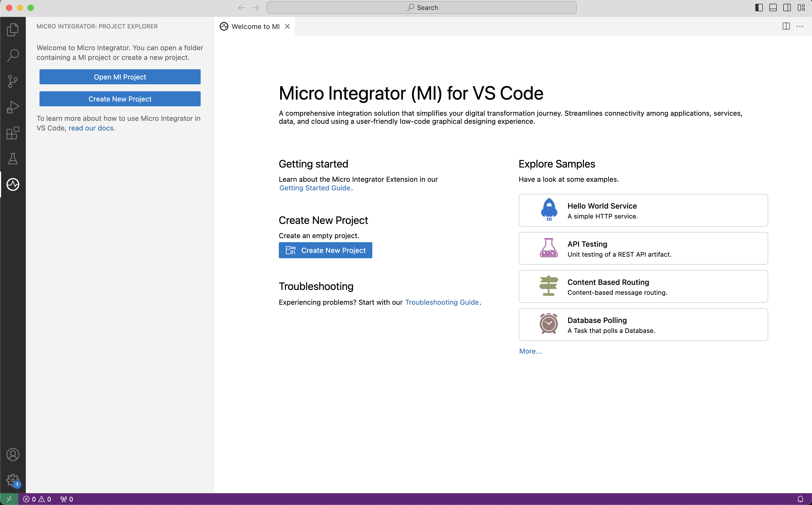The height and width of the screenshot is (505, 812).
Task: Click the Project Explorer panel title
Action: pyautogui.click(x=97, y=26)
